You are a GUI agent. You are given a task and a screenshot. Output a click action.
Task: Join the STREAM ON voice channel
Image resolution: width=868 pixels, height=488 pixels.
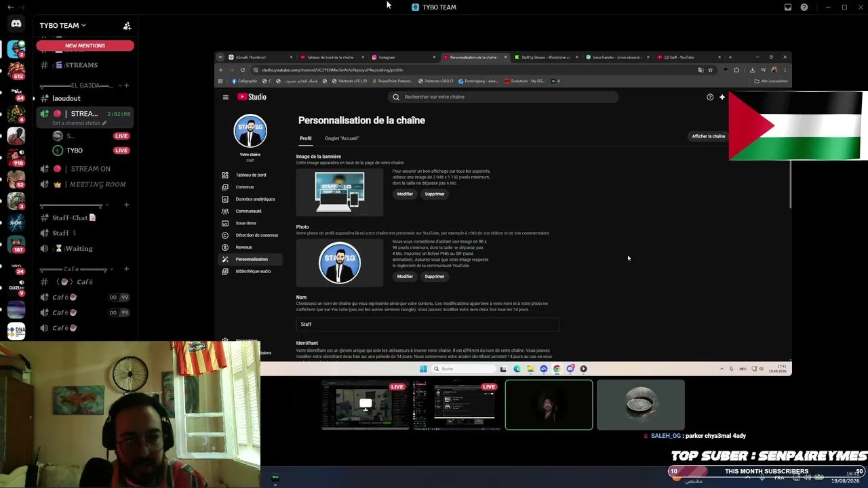pyautogui.click(x=85, y=169)
